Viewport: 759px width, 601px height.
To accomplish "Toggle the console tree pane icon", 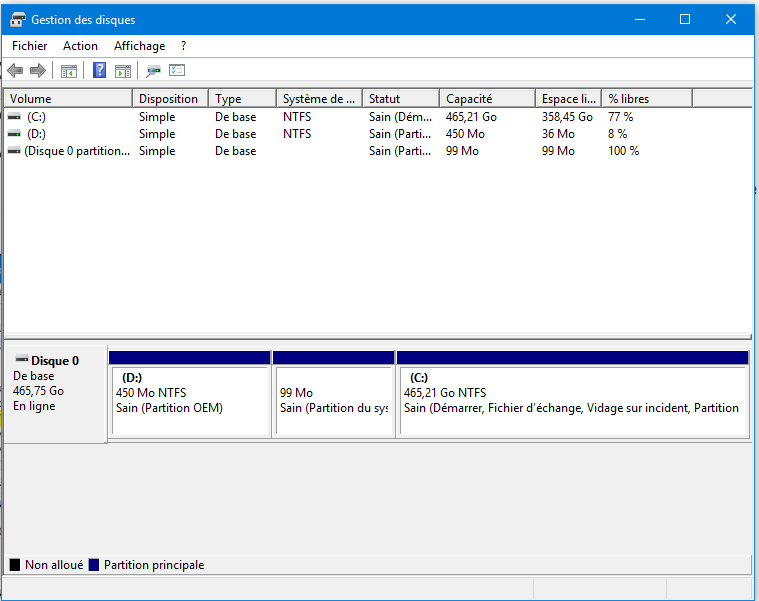I will (x=69, y=70).
